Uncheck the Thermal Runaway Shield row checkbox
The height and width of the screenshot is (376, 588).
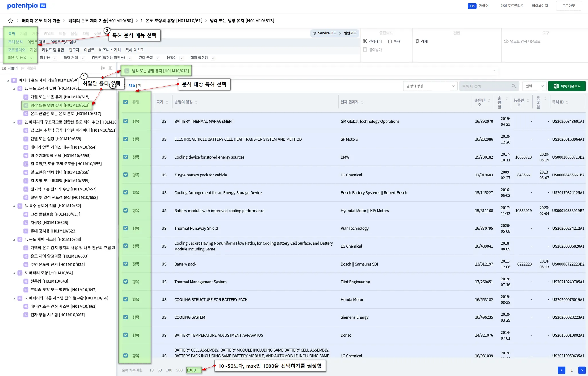(x=126, y=228)
